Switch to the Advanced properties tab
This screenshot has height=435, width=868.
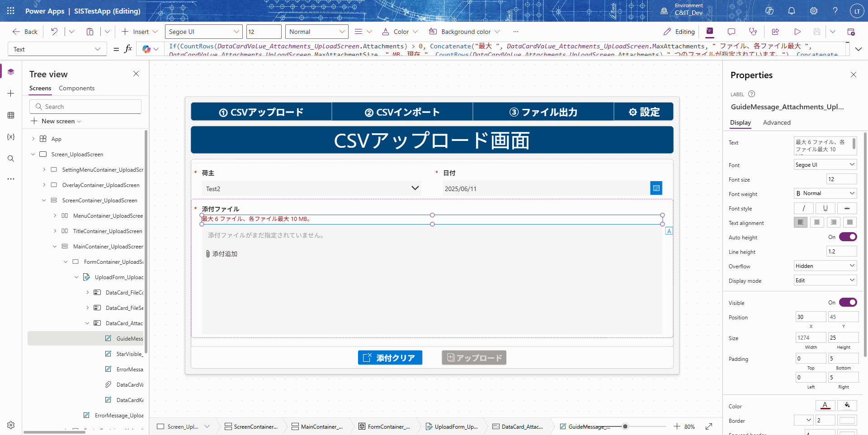(776, 123)
